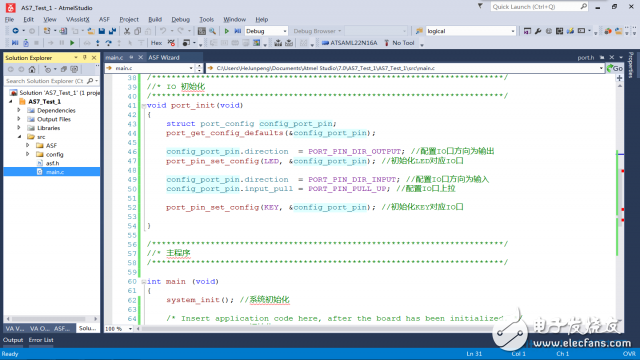640x360 pixels.
Task: Open the Error List panel tab
Action: tap(41, 340)
